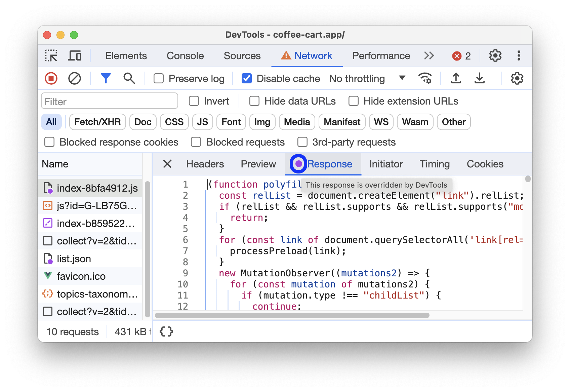Uncheck Disable cache

[246, 78]
